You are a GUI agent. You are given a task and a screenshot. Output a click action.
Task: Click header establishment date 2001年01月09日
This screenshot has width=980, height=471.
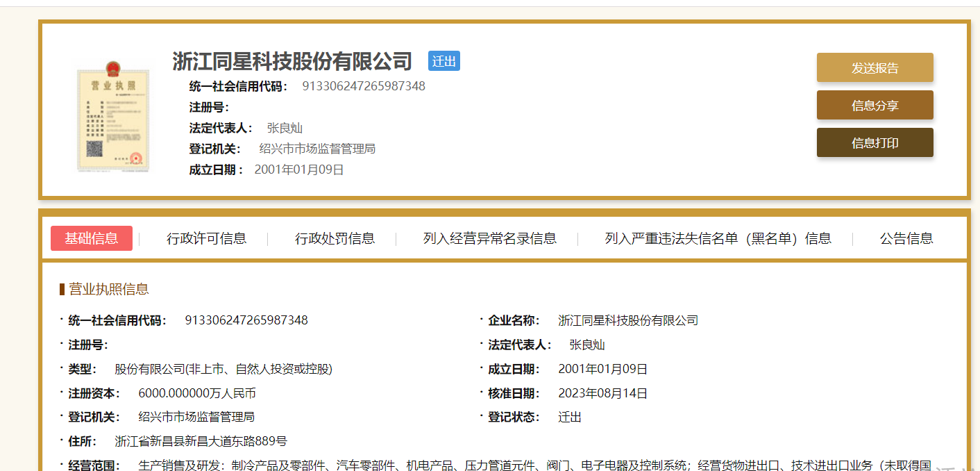click(x=299, y=170)
